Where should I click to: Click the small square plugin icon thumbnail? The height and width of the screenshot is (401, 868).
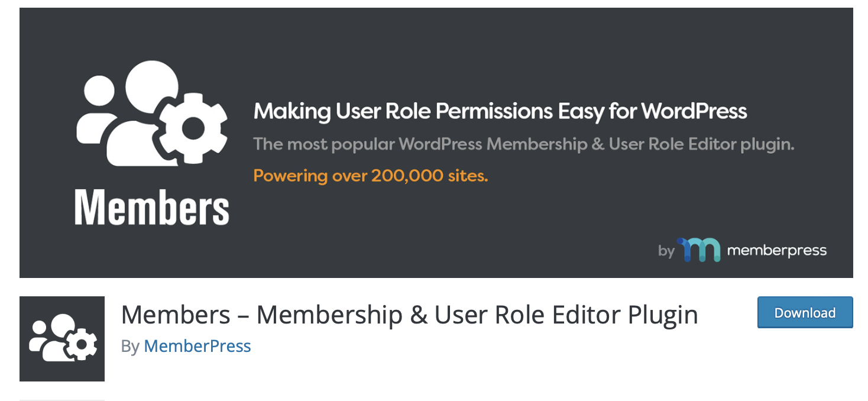click(62, 339)
